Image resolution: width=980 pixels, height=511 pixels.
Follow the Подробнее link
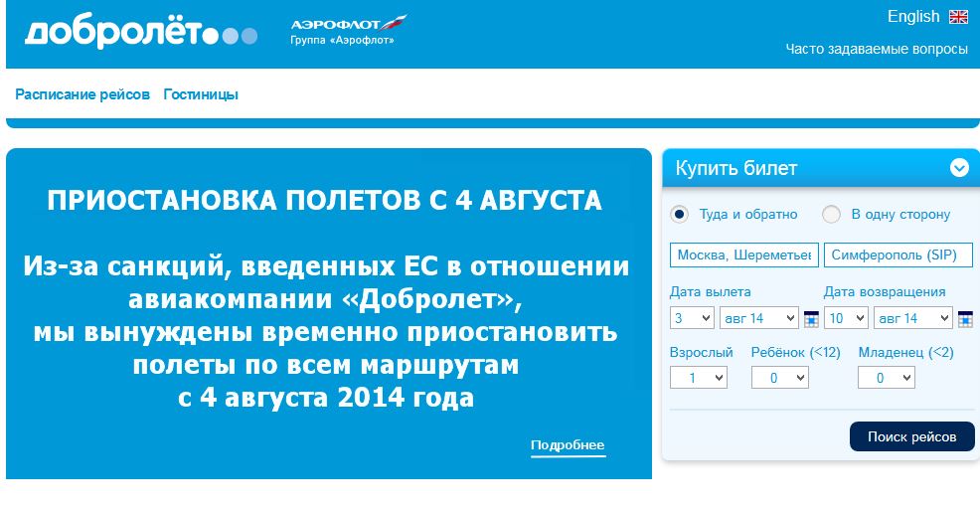568,445
